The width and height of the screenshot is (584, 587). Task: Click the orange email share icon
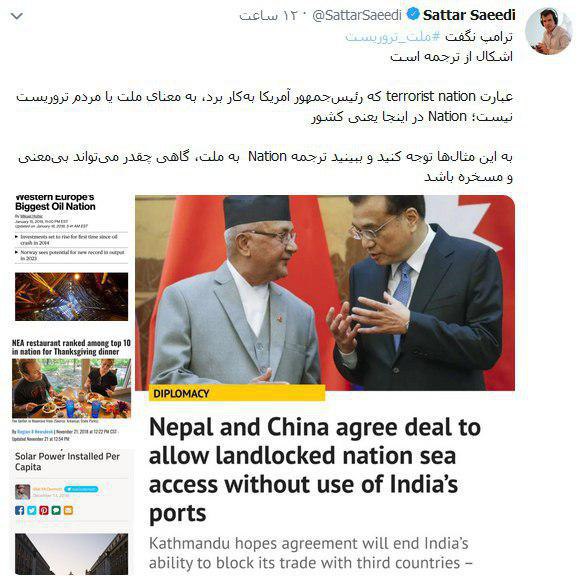[x=68, y=510]
